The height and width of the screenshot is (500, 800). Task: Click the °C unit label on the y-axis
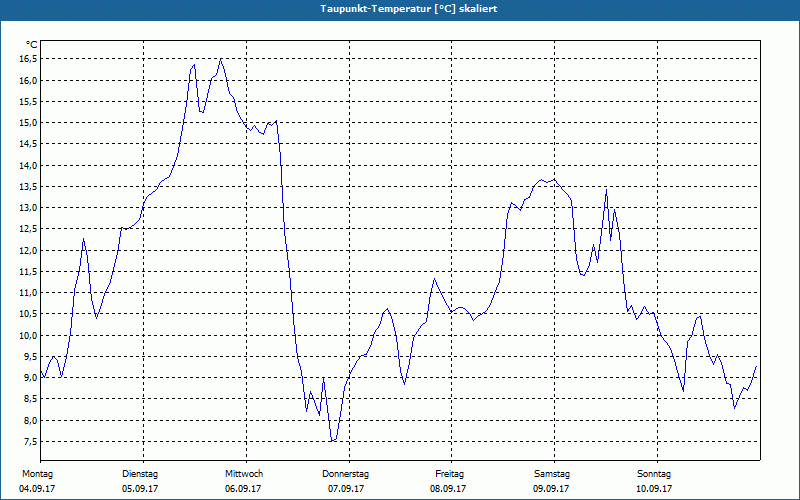pos(32,45)
